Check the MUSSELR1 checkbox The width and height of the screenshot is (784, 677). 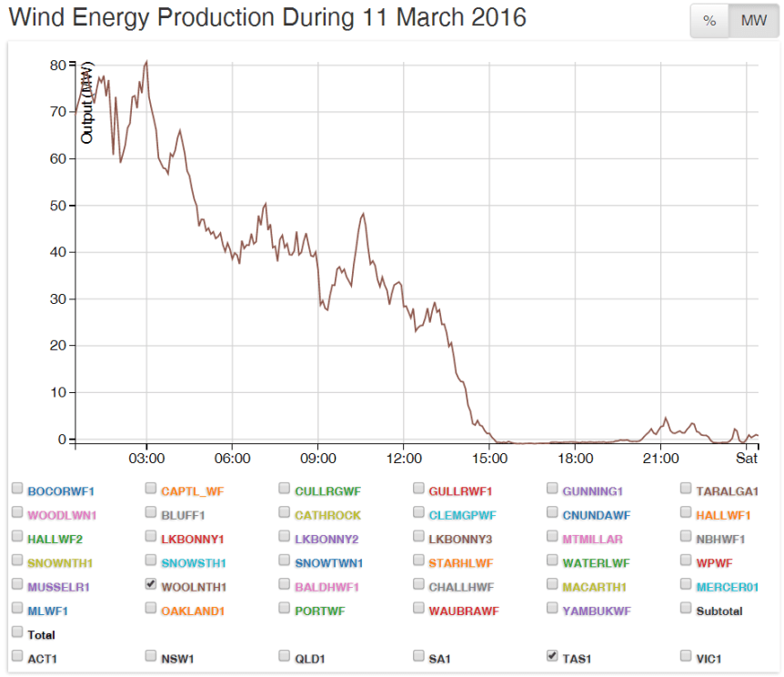17,585
